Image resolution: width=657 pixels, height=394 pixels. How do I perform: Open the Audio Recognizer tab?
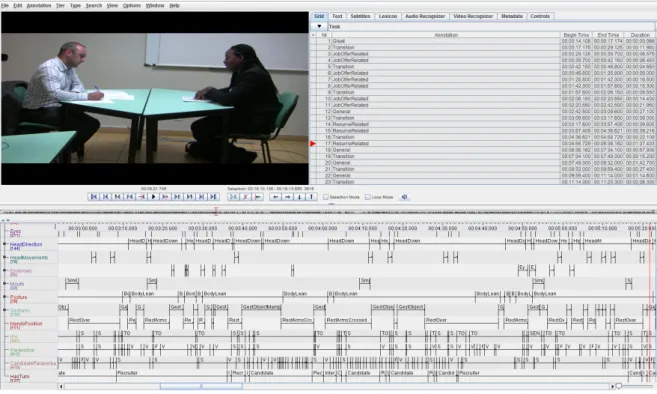[425, 16]
